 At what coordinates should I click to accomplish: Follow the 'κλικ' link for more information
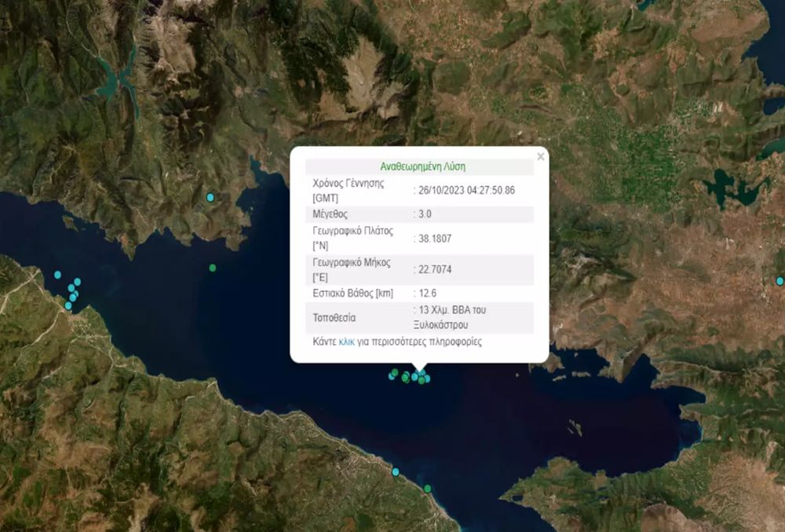pyautogui.click(x=346, y=342)
